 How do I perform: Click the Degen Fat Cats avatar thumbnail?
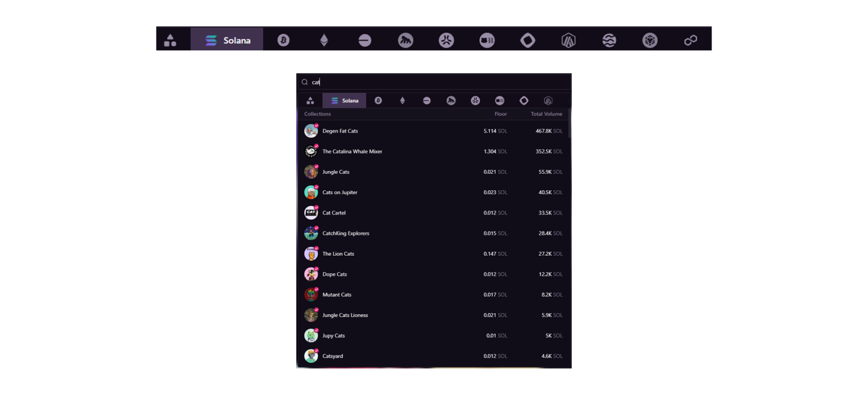[311, 131]
